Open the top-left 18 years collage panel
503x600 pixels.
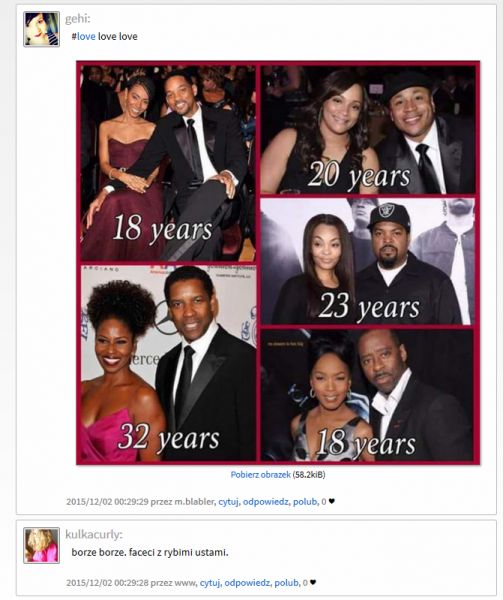click(168, 163)
